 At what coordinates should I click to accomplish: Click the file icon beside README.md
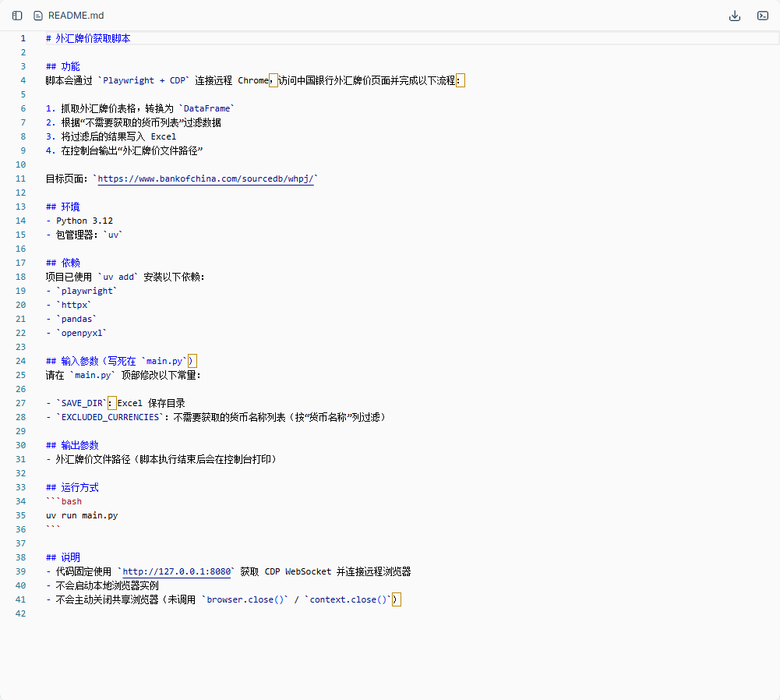tap(38, 16)
